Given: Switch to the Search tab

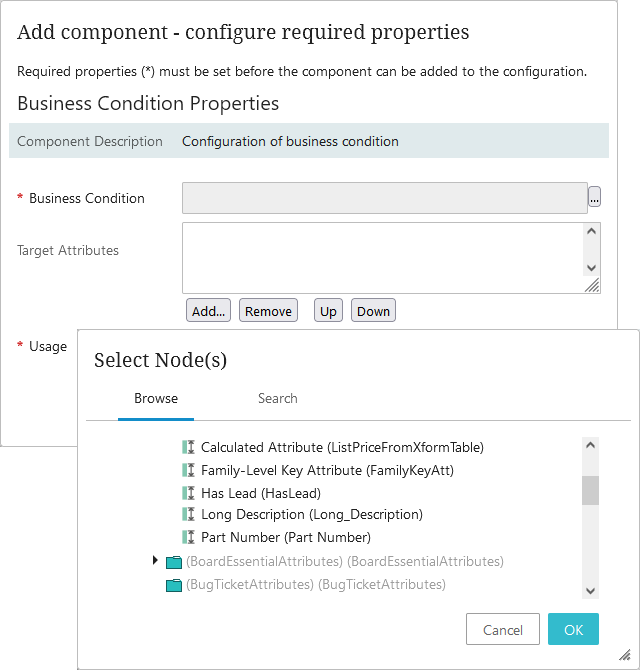Looking at the screenshot, I should [x=277, y=398].
